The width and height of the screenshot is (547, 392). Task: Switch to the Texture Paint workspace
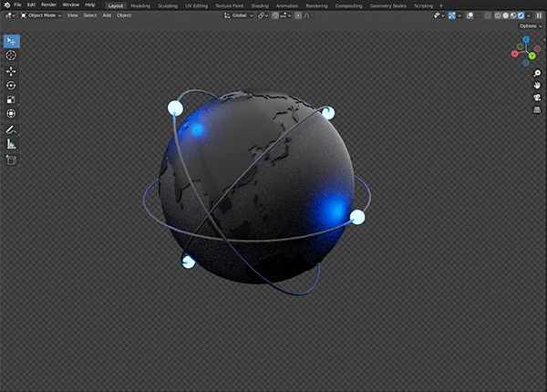pyautogui.click(x=229, y=6)
